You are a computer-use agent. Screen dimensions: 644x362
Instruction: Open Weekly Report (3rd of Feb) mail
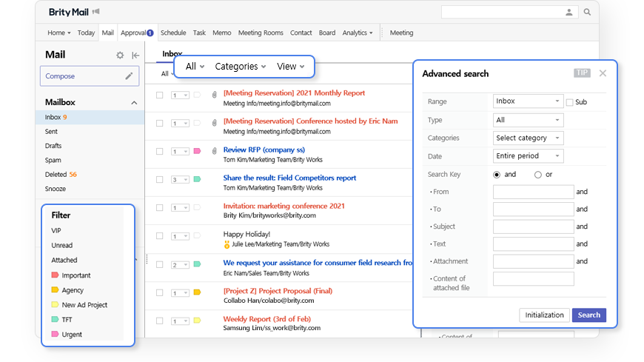pyautogui.click(x=267, y=319)
